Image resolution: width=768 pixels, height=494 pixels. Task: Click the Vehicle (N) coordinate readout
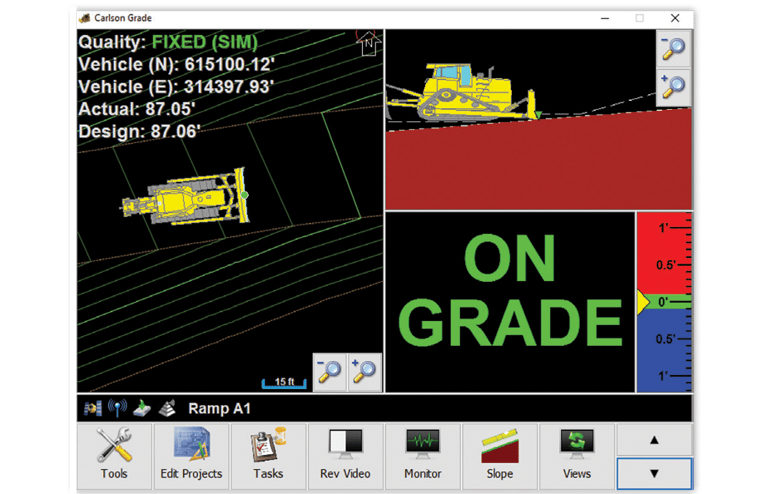click(176, 65)
